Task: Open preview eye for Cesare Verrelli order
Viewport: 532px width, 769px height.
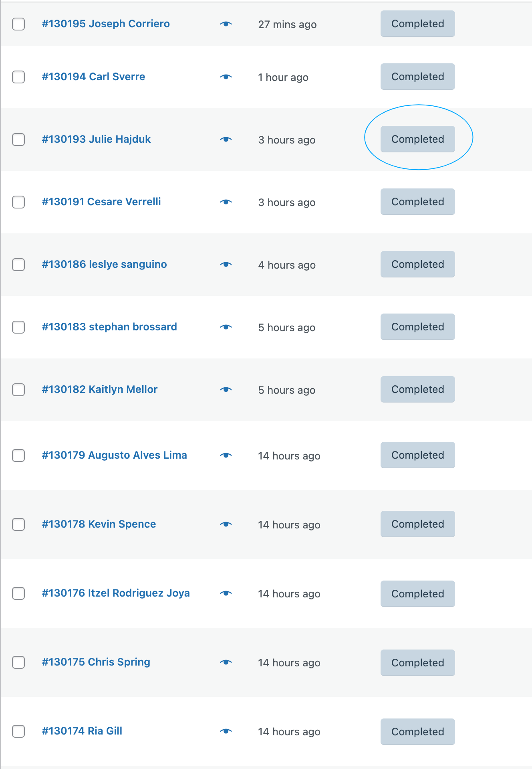Action: tap(226, 202)
